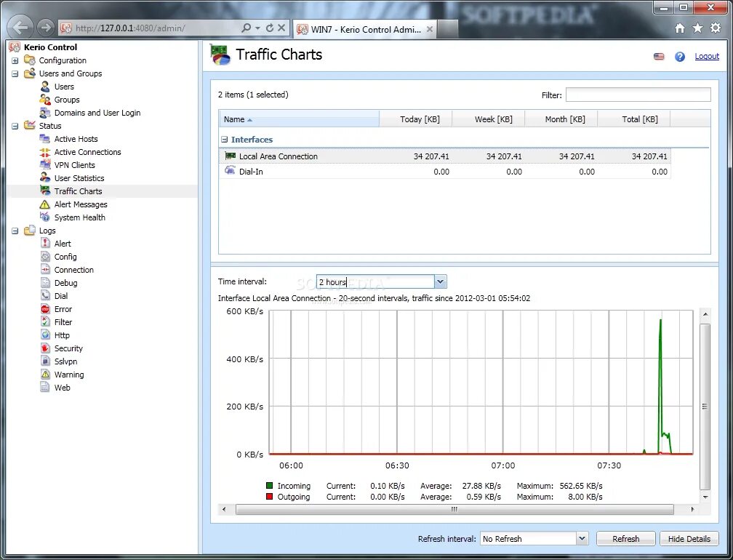
Task: Sort by Month [KB] column
Action: pos(561,119)
